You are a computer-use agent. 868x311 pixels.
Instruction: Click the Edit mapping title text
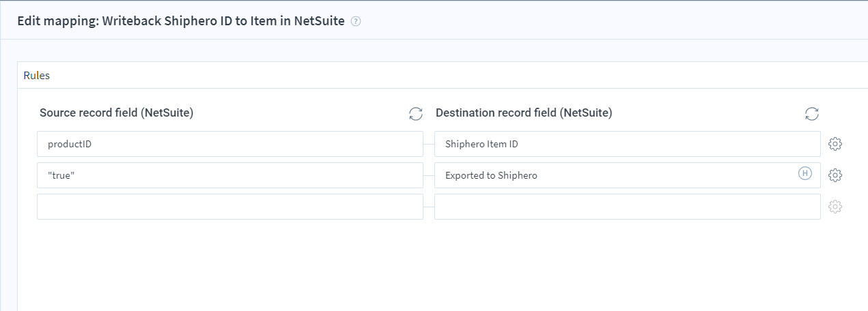(181, 20)
